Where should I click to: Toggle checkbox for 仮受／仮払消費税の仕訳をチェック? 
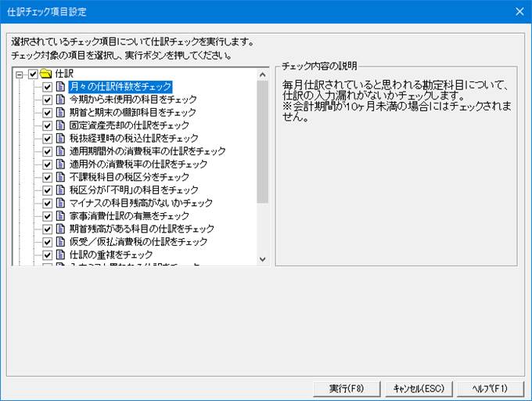47,243
